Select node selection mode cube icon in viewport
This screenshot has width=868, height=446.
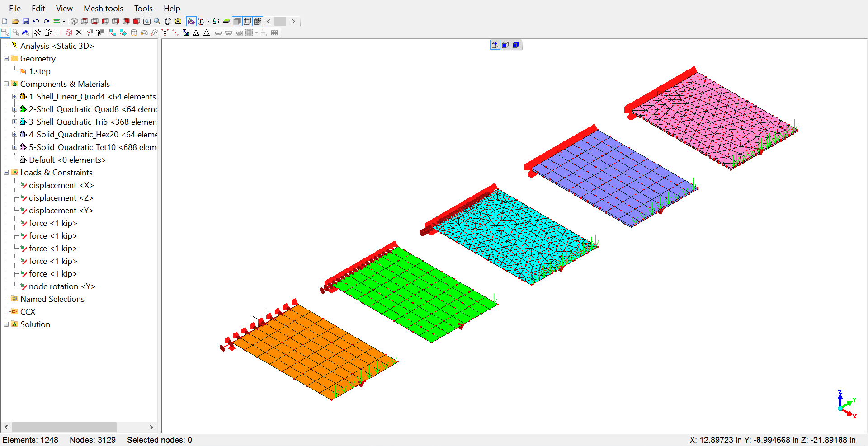495,45
